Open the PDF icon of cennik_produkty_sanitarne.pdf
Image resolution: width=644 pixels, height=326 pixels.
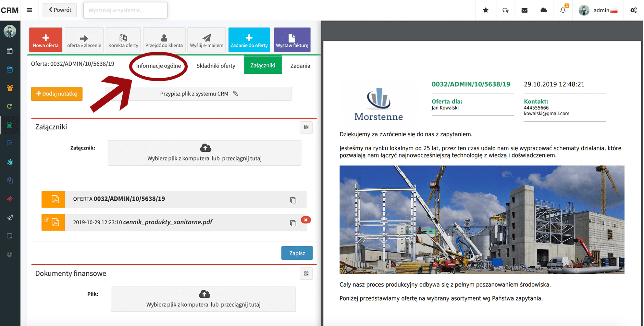[x=55, y=222]
